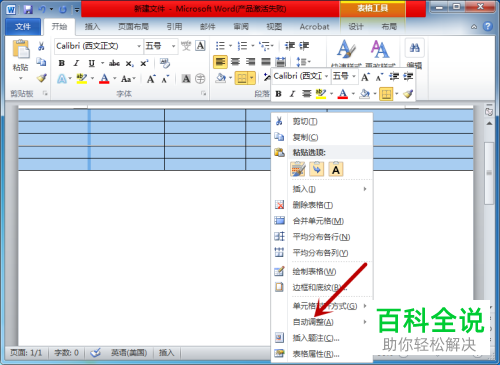This screenshot has width=500, height=365.
Task: Expand 插入(I) submenu in context menu
Action: [x=322, y=189]
